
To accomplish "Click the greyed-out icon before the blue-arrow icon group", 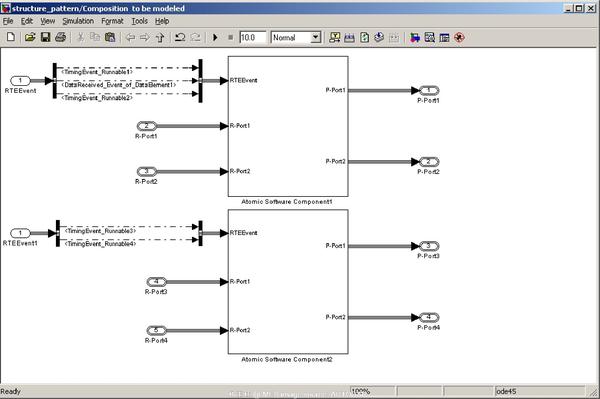I will 394,37.
